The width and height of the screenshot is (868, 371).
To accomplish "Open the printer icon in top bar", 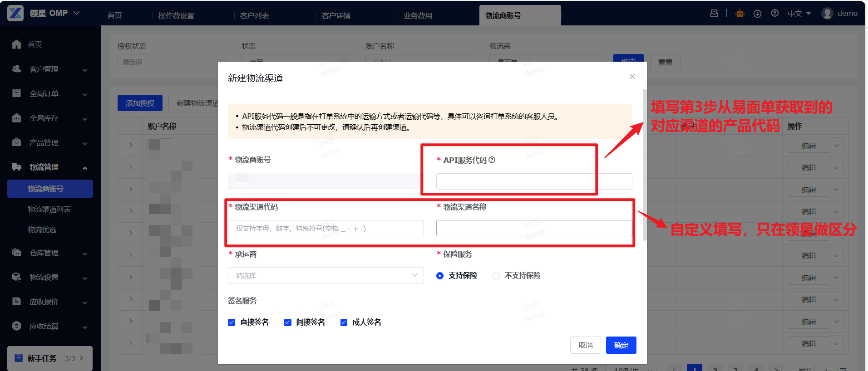I will [714, 14].
